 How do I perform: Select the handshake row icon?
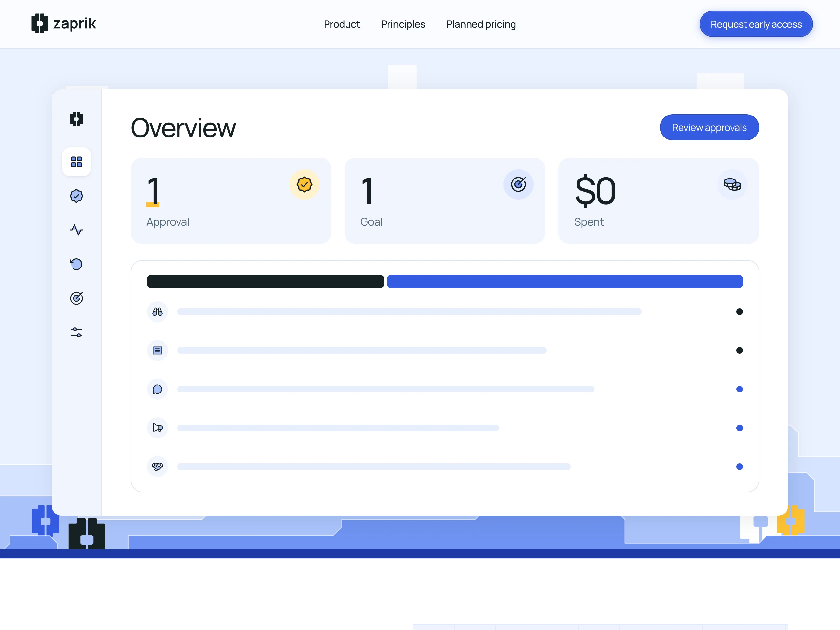pos(157,467)
